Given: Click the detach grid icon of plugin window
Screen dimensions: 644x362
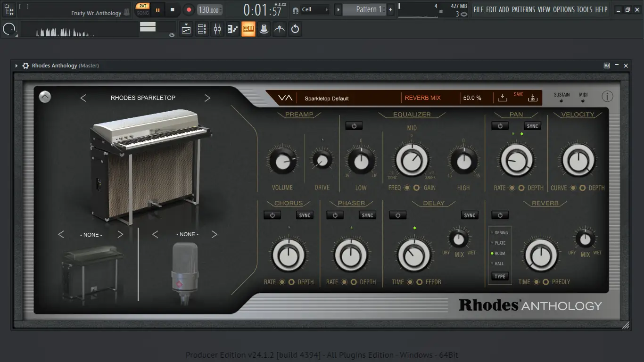Looking at the screenshot, I should (x=607, y=66).
